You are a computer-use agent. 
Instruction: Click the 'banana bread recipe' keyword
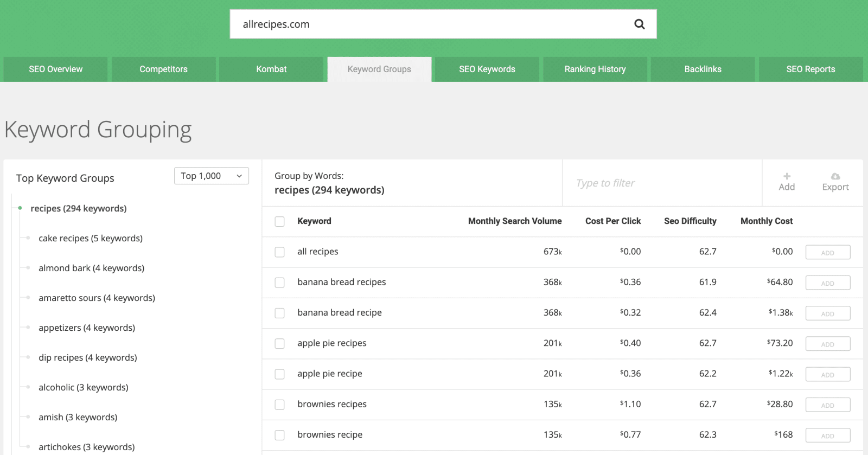(x=340, y=312)
